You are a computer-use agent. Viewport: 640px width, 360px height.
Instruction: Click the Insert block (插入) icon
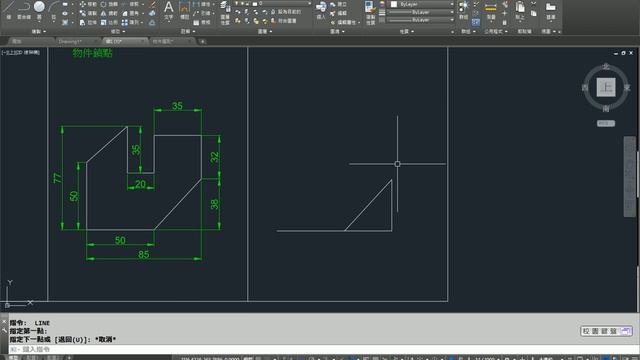(322, 10)
